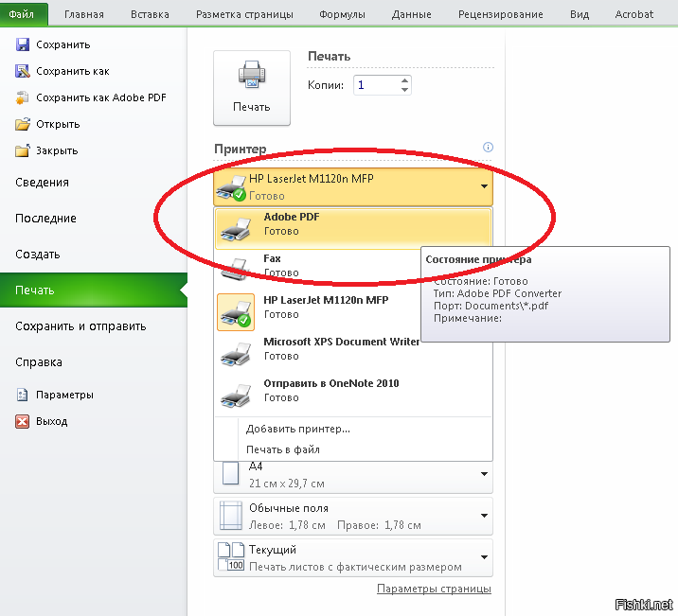Image resolution: width=678 pixels, height=616 pixels.
Task: Click the Сохранить как Adobe PDF icon
Action: point(23,97)
